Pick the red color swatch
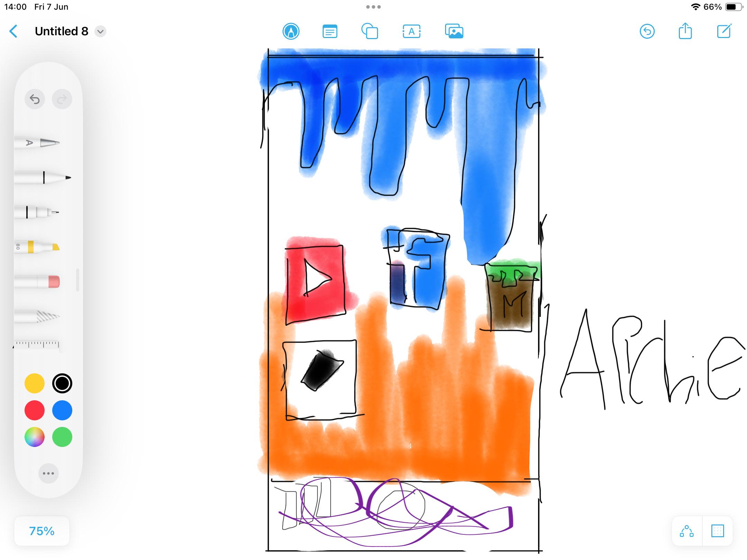747x560 pixels. (35, 410)
